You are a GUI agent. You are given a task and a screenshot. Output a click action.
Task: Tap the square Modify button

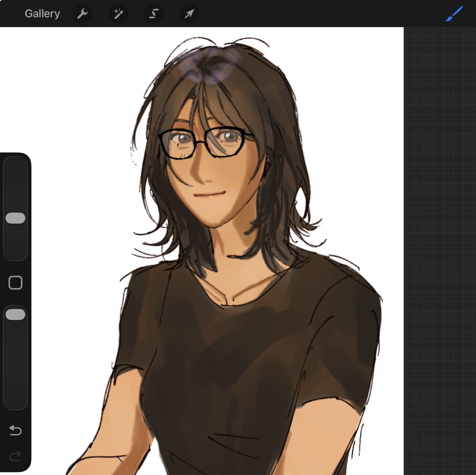[x=15, y=283]
